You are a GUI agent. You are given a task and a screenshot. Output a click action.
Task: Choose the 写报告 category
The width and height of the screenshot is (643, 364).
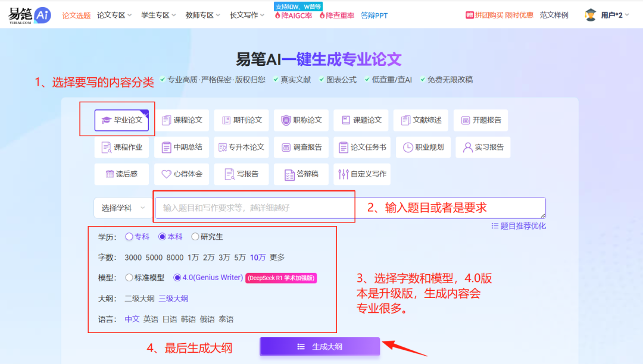pyautogui.click(x=242, y=174)
